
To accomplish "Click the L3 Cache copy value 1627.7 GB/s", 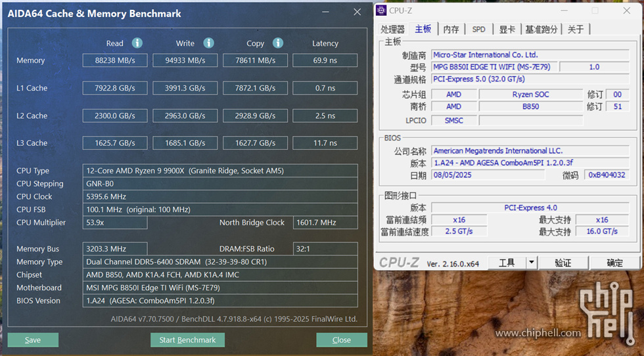I will pos(256,143).
